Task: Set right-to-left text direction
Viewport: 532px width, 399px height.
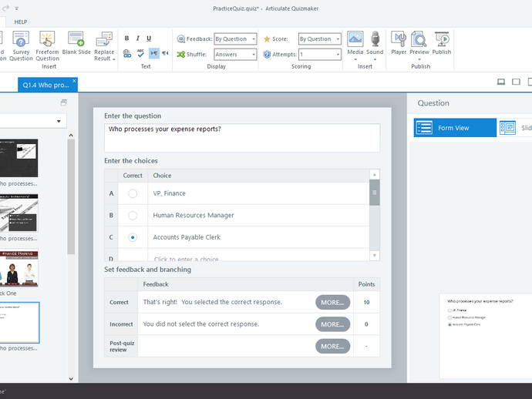Action: (165, 53)
